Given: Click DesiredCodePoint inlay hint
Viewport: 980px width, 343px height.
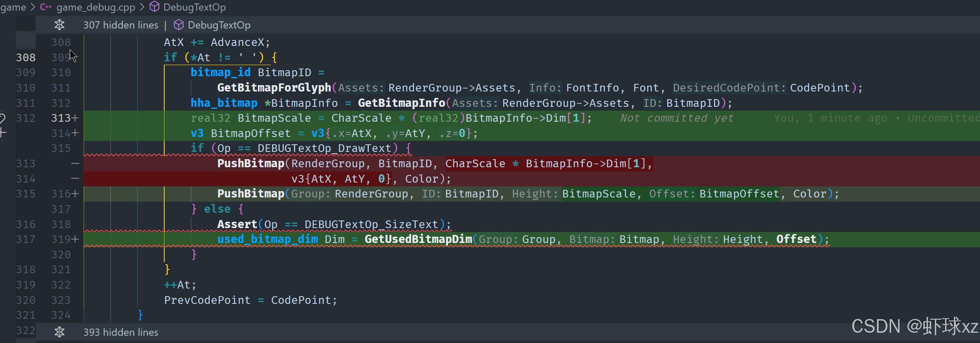Looking at the screenshot, I should pos(729,88).
